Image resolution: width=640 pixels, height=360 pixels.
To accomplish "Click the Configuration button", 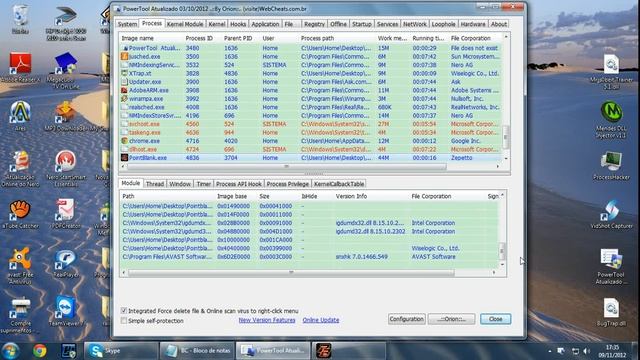I will pyautogui.click(x=407, y=319).
